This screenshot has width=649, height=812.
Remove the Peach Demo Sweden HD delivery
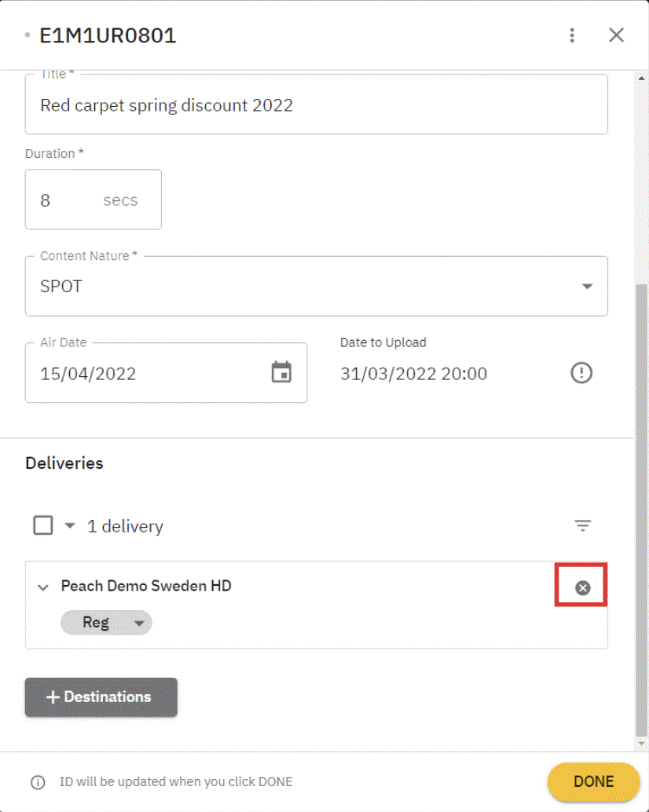(582, 587)
